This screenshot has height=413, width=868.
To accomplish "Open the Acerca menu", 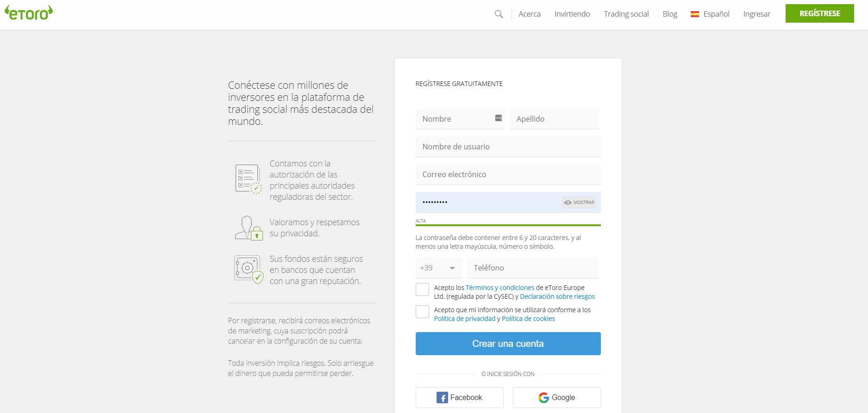I will coord(530,14).
